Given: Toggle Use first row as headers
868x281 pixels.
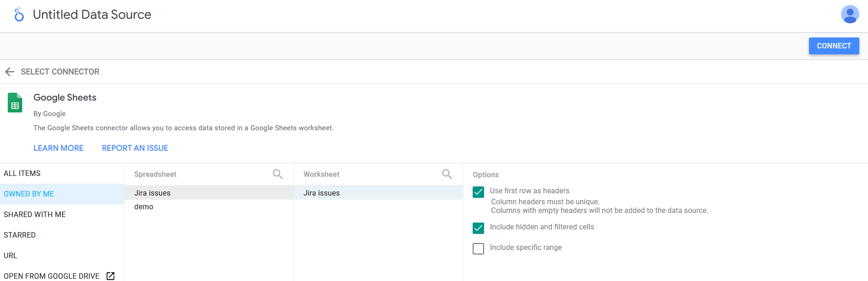Looking at the screenshot, I should tap(478, 192).
